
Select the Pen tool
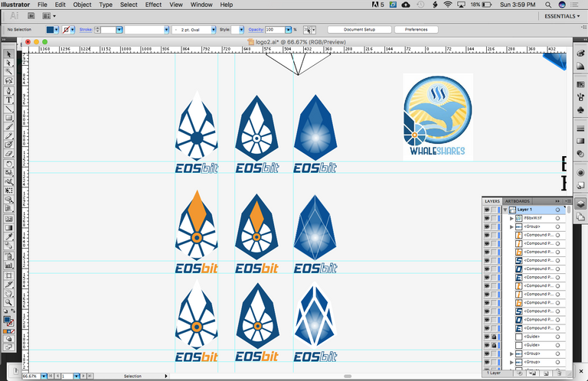coord(8,91)
